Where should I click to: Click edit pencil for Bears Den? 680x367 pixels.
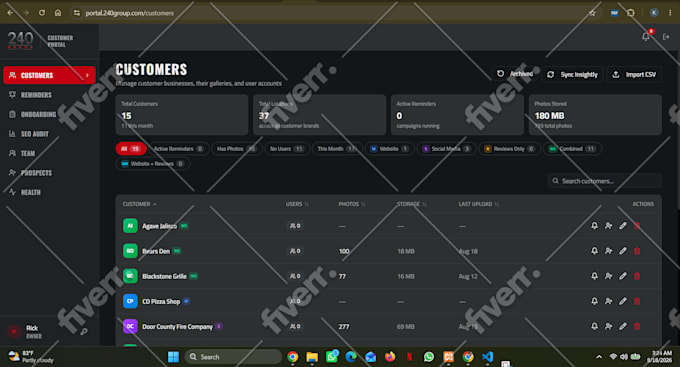tap(623, 251)
